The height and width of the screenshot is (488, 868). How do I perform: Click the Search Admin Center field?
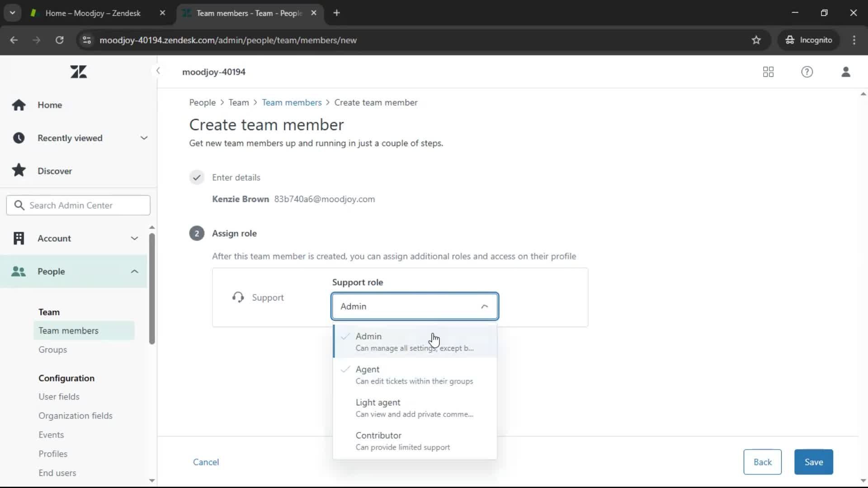(78, 205)
